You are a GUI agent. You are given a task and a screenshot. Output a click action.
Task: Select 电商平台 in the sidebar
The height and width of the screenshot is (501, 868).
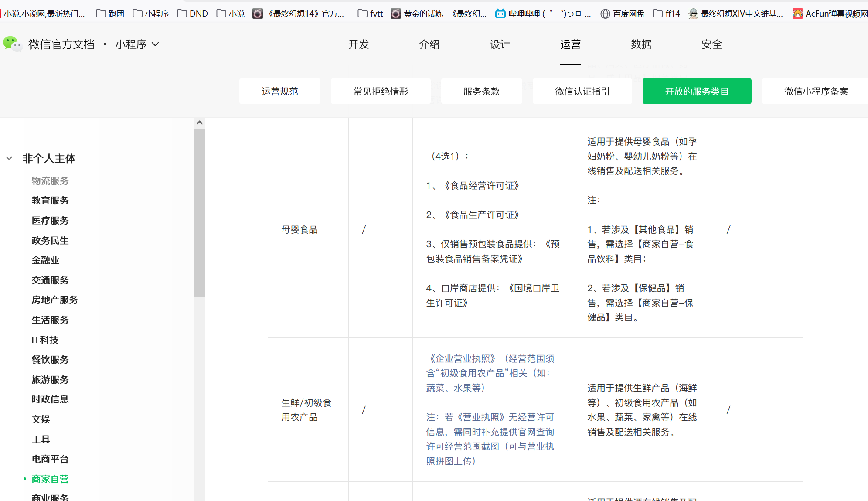[50, 459]
